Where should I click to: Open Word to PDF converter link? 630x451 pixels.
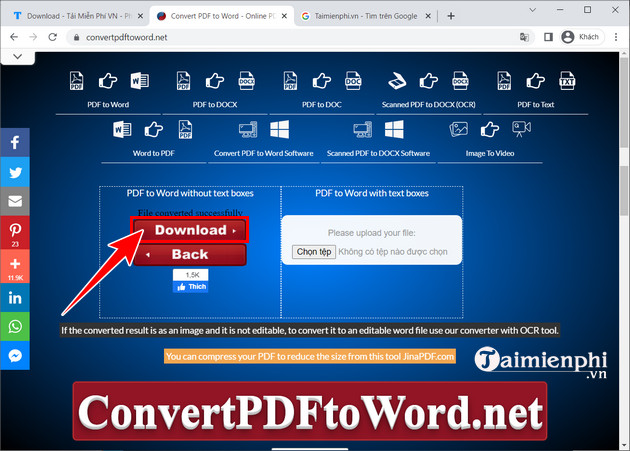pyautogui.click(x=153, y=153)
